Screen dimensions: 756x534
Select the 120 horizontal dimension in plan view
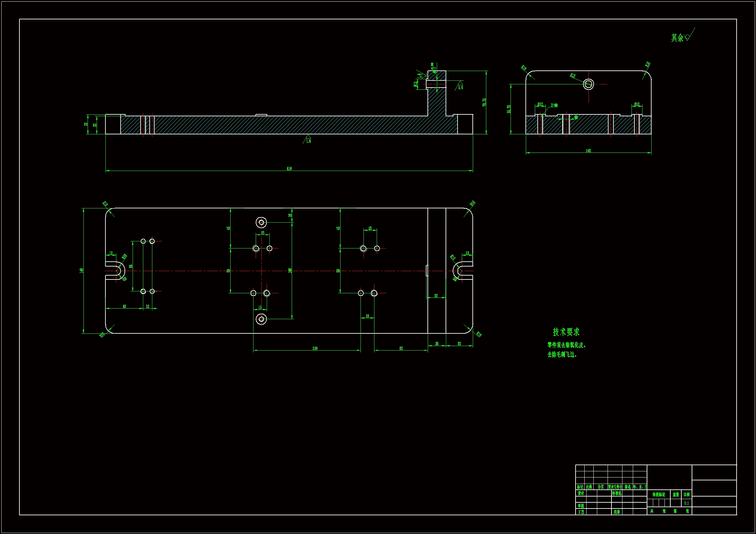[315, 348]
